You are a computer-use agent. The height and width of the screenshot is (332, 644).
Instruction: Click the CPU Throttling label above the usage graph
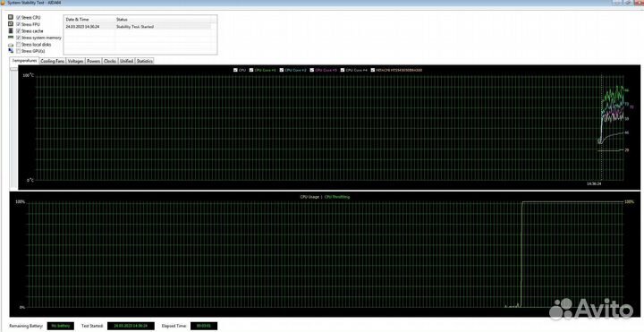coord(337,197)
